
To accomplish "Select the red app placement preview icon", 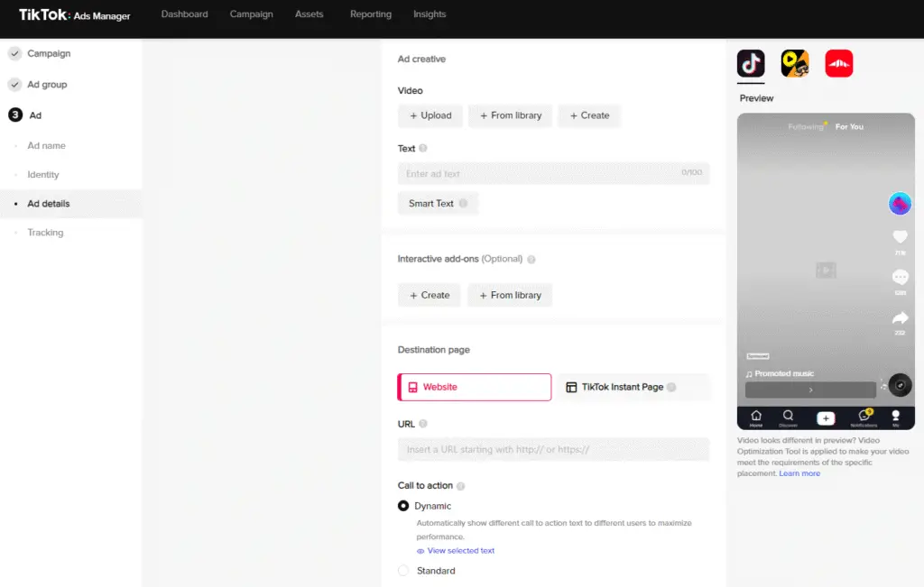I will pyautogui.click(x=839, y=64).
